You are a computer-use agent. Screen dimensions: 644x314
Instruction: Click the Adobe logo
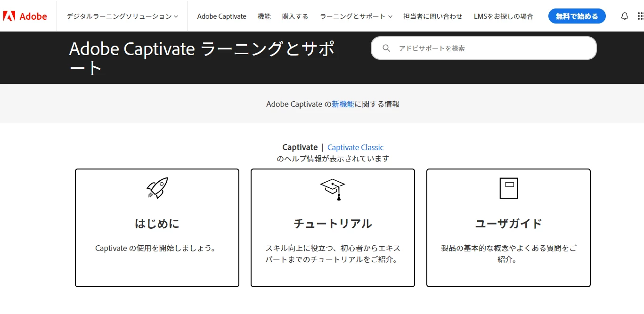(x=25, y=16)
